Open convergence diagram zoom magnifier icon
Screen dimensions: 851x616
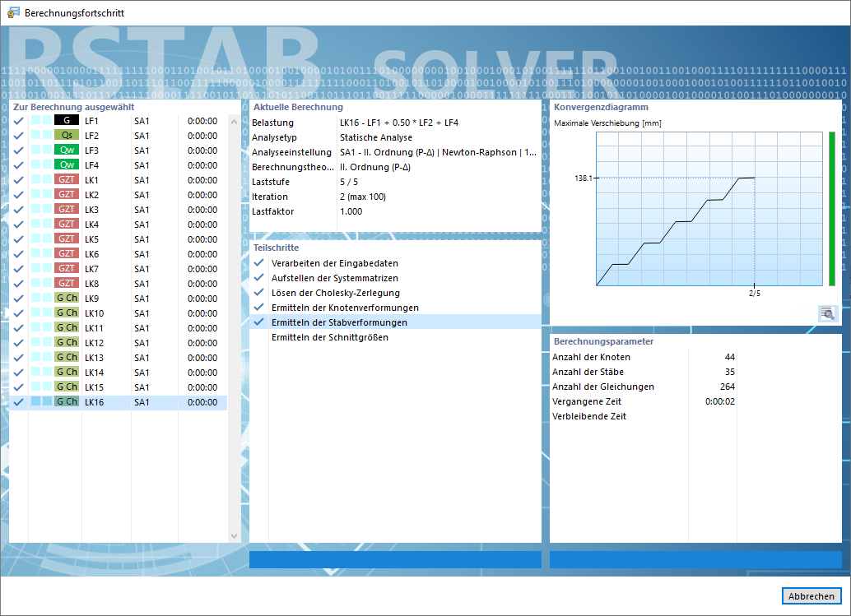828,313
